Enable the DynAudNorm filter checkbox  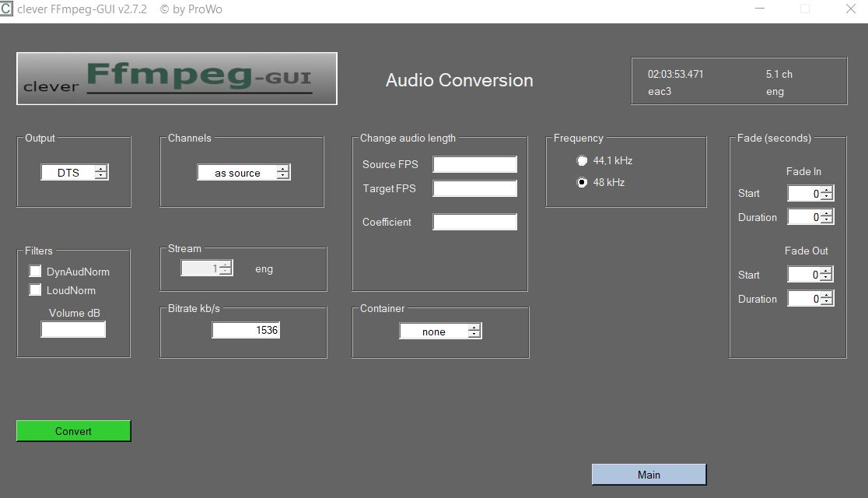[36, 272]
